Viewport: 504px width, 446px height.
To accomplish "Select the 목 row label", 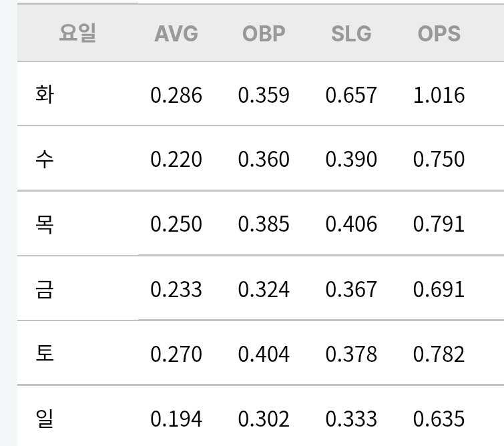I will pyautogui.click(x=45, y=224).
